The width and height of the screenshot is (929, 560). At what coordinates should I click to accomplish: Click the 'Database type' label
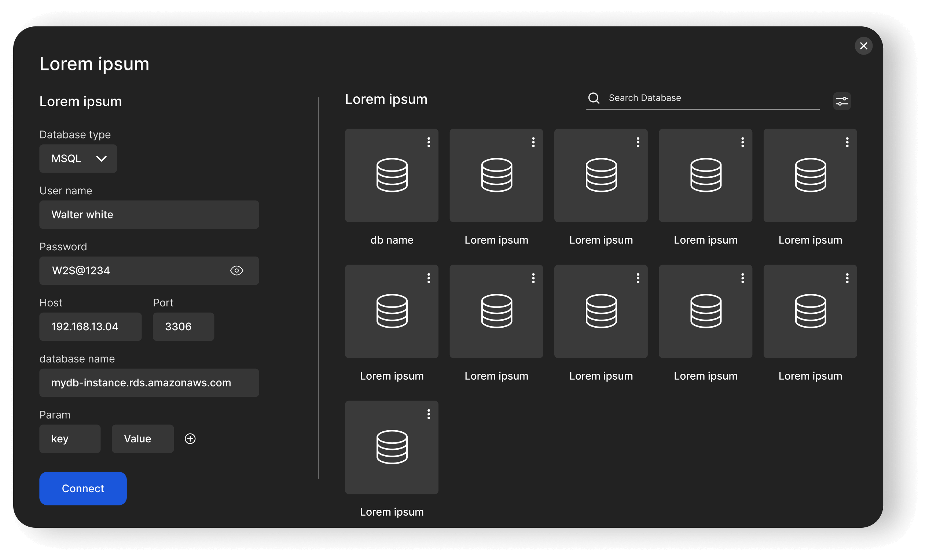75,135
